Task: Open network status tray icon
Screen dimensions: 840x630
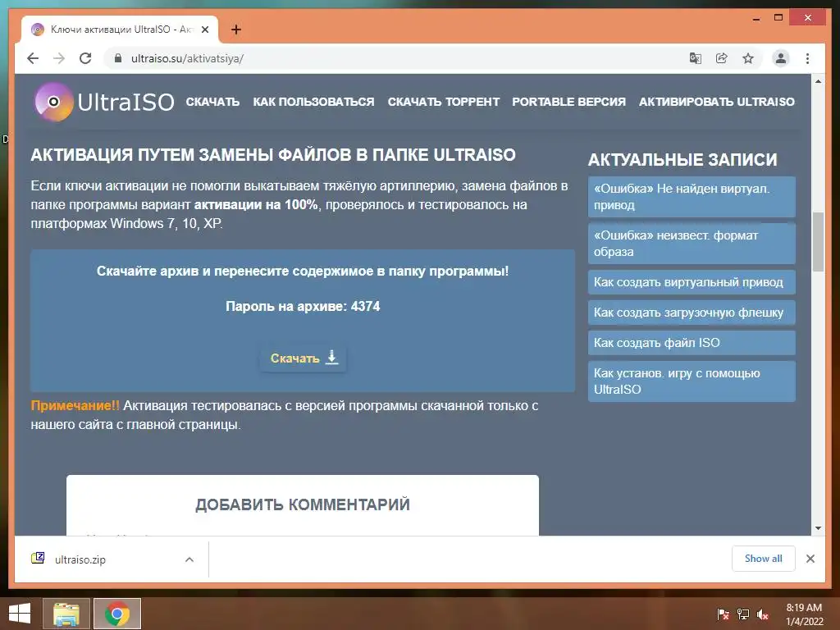Action: point(743,614)
